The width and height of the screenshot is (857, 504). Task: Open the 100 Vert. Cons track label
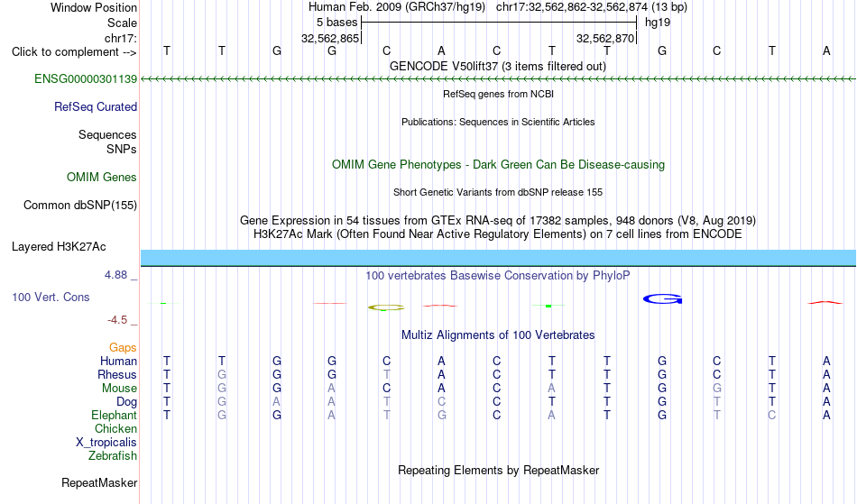click(51, 298)
